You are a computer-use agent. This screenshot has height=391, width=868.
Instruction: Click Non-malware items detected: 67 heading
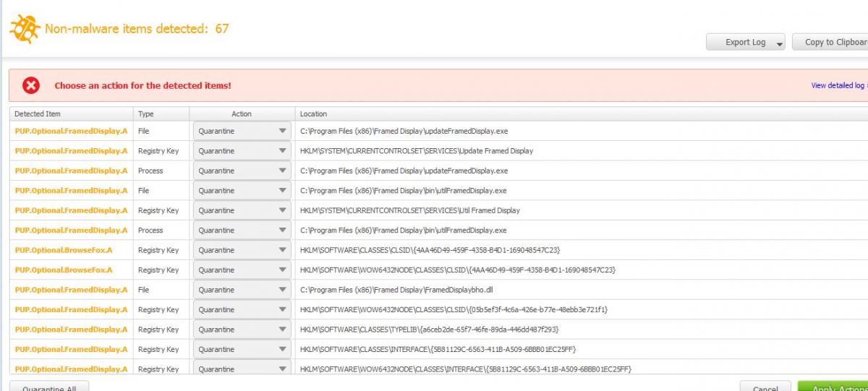click(137, 29)
